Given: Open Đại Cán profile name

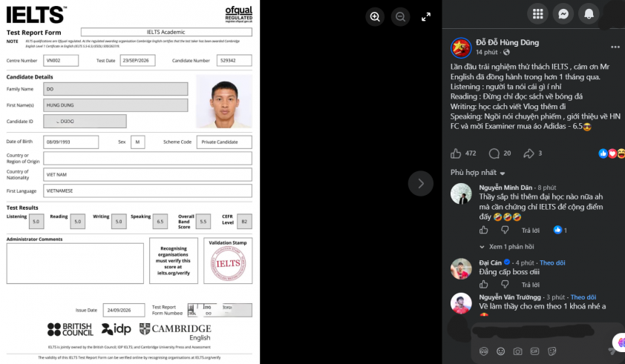Looking at the screenshot, I should pos(490,263).
